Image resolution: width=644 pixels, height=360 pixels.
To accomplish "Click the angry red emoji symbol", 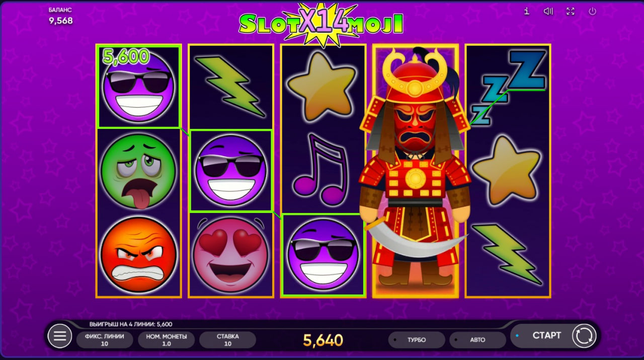I will point(139,255).
